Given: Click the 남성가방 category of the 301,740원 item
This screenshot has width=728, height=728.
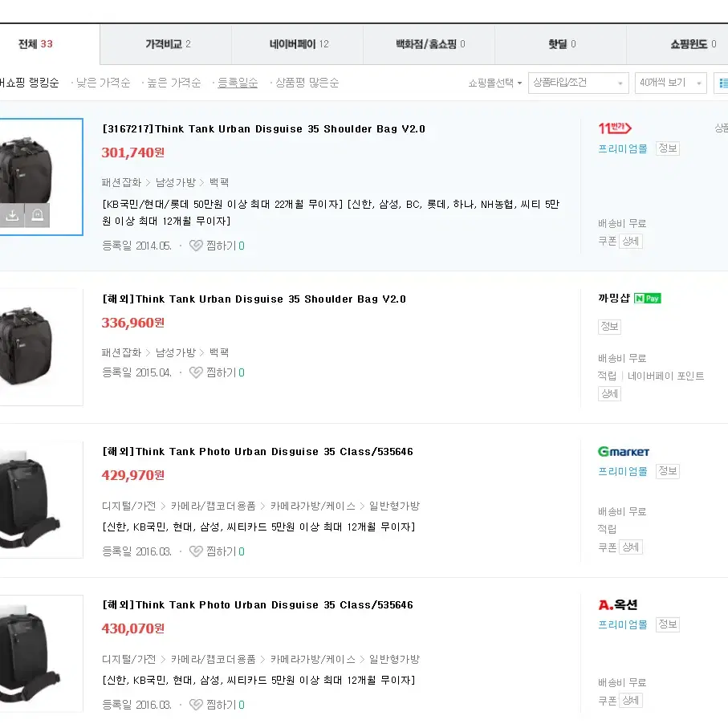Looking at the screenshot, I should [176, 182].
